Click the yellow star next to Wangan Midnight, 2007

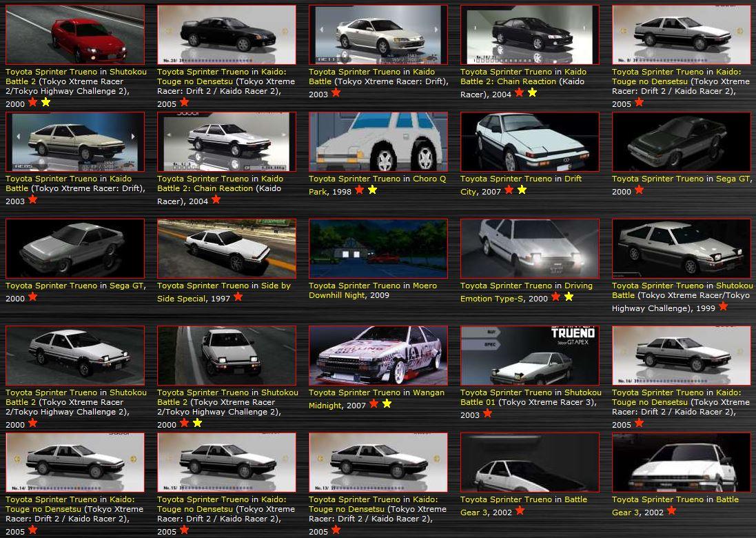[x=387, y=404]
